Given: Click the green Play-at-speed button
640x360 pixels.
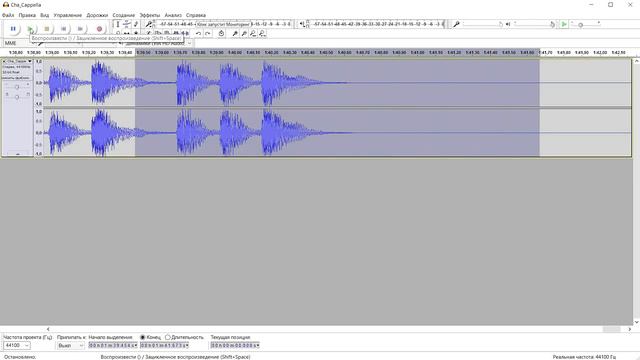Looking at the screenshot, I should 564,24.
